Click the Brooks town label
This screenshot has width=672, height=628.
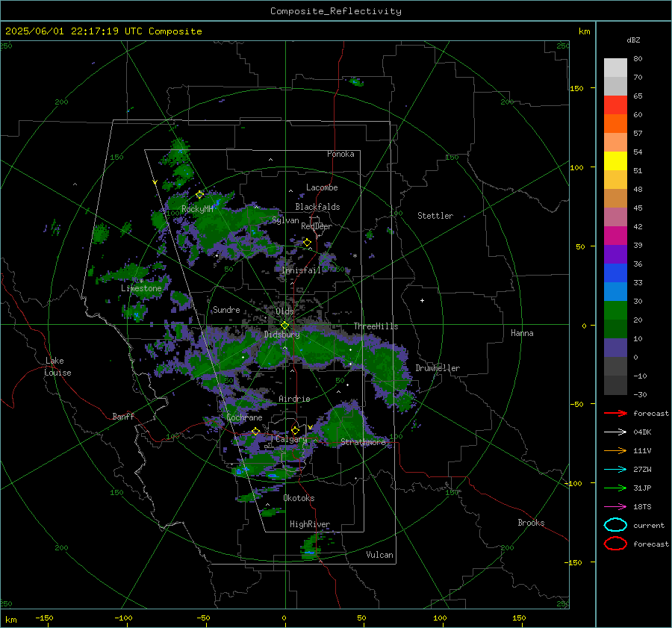pyautogui.click(x=531, y=523)
